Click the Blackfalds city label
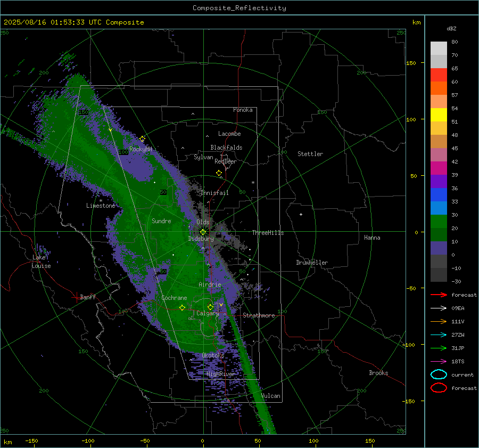 226,148
